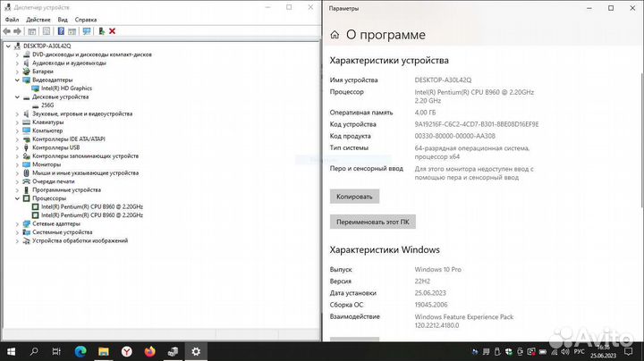The image size is (644, 361).
Task: Click the scan for hardware changes monitor icon
Action: tap(87, 31)
